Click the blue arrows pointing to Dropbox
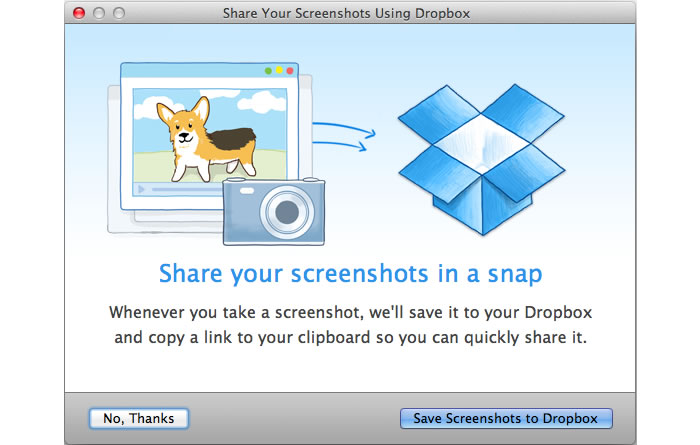 [344, 136]
